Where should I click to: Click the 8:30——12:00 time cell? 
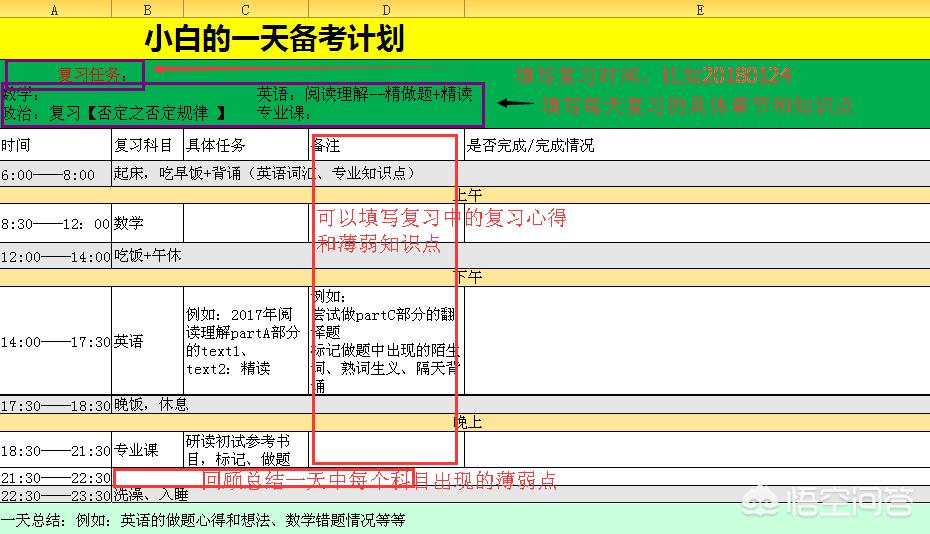(x=56, y=223)
